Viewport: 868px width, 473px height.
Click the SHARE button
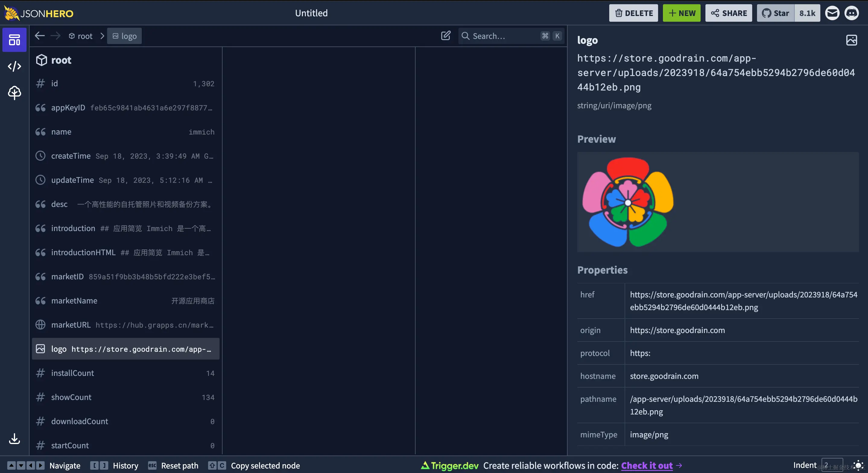pos(728,13)
